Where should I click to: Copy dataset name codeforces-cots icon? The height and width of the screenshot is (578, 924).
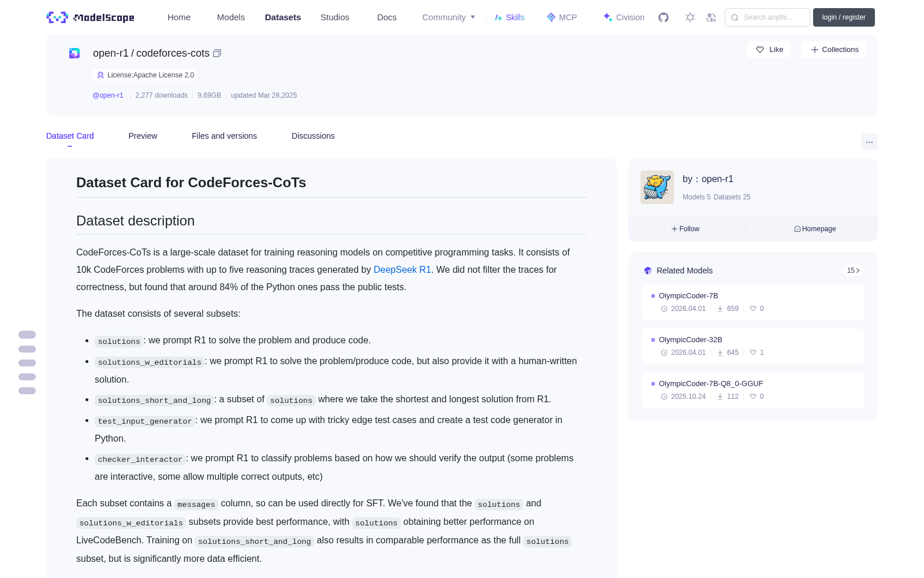pos(217,53)
